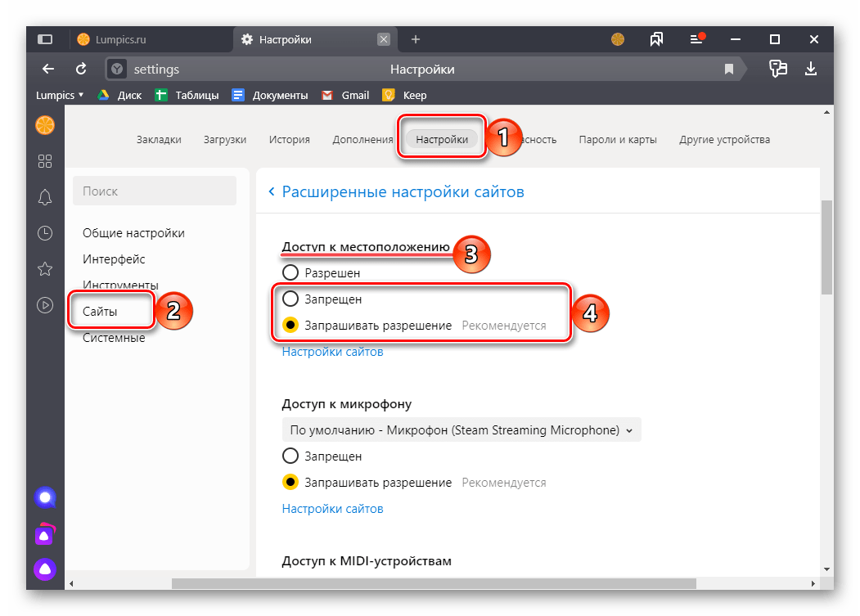Open a new tab with plus button
This screenshot has width=860, height=616.
[x=416, y=39]
